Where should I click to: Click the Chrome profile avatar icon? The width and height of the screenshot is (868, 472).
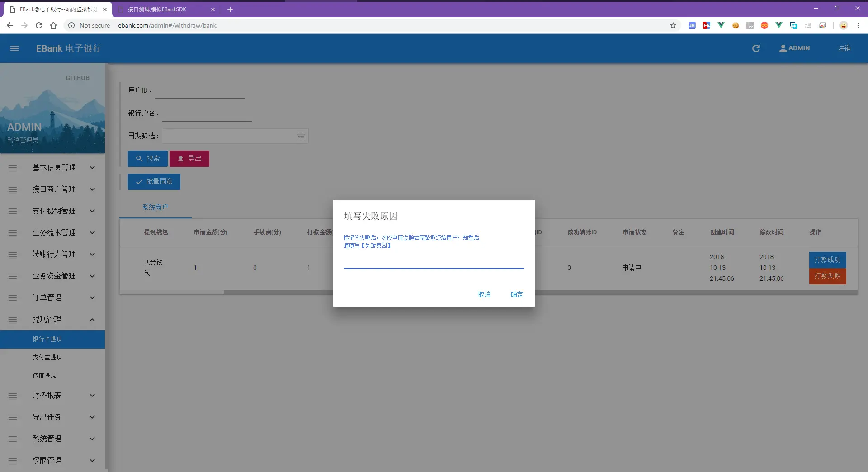[844, 25]
